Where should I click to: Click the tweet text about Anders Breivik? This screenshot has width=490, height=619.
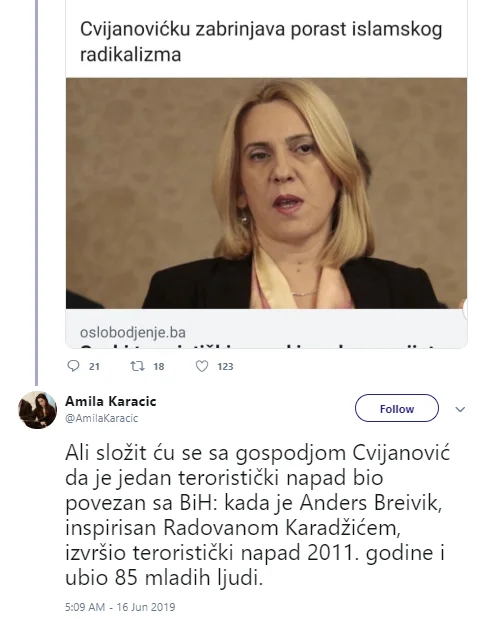257,515
